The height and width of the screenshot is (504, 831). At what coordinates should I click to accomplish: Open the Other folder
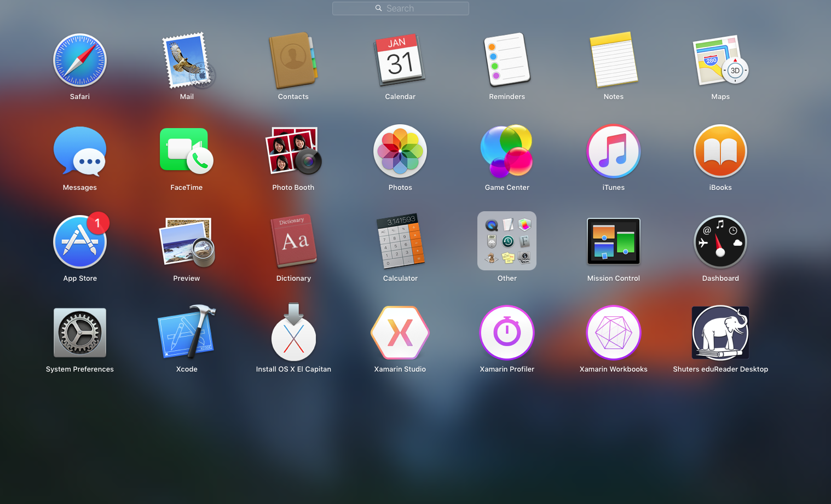(x=507, y=241)
